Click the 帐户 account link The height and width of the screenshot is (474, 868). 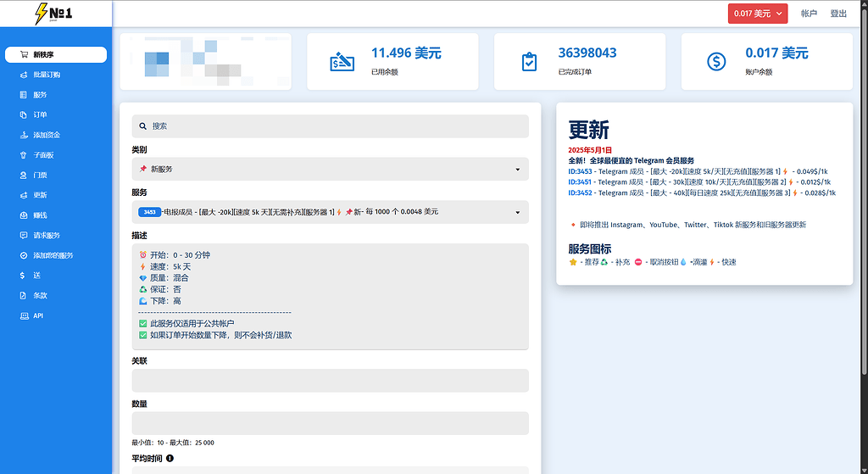809,14
